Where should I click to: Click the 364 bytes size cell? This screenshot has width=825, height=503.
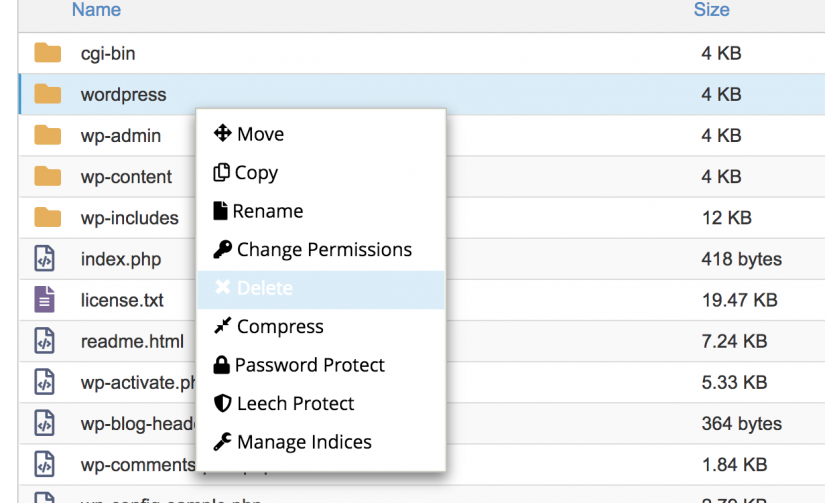pos(741,423)
